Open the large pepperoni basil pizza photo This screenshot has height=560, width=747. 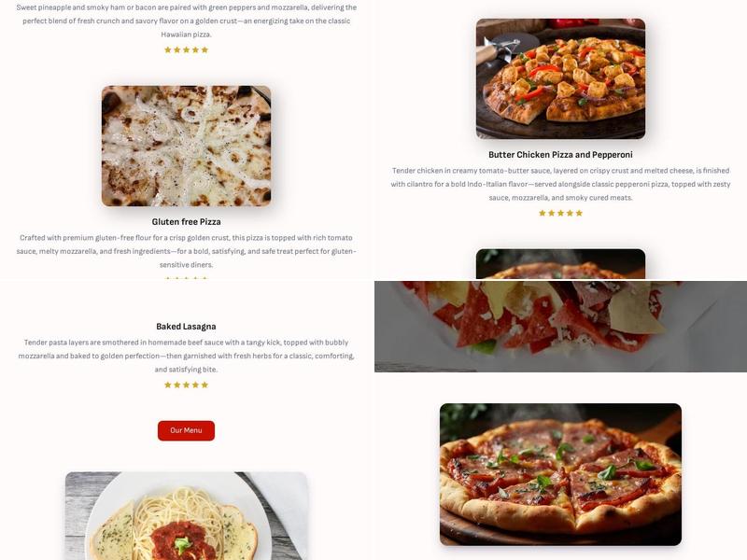[x=560, y=474]
